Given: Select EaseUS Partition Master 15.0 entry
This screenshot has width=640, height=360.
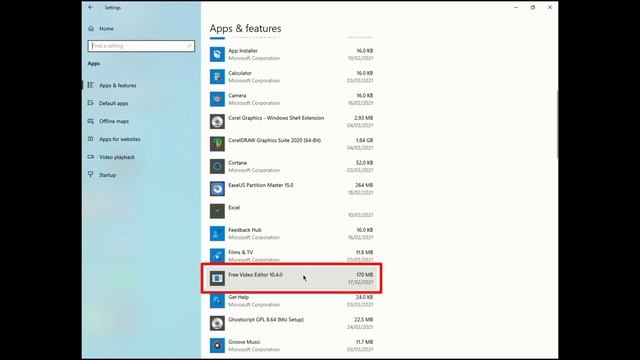Looking at the screenshot, I should pyautogui.click(x=291, y=189).
